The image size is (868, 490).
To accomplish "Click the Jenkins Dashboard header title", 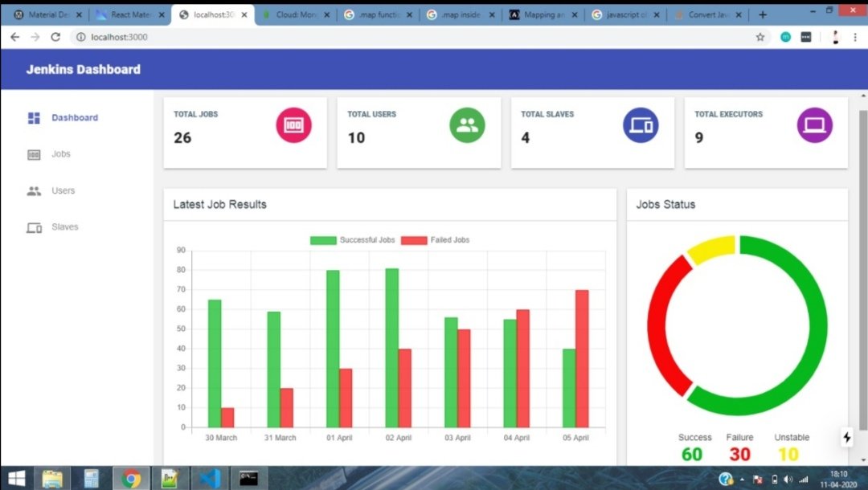I will click(x=83, y=69).
